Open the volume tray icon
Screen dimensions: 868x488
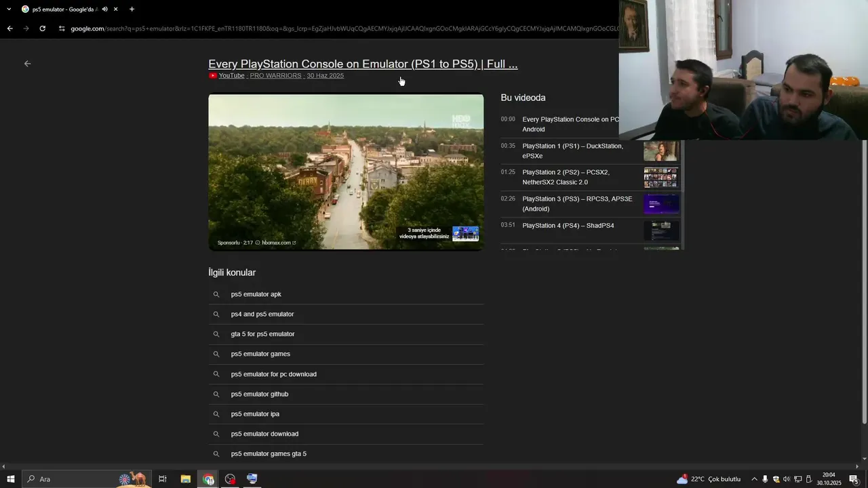(787, 479)
